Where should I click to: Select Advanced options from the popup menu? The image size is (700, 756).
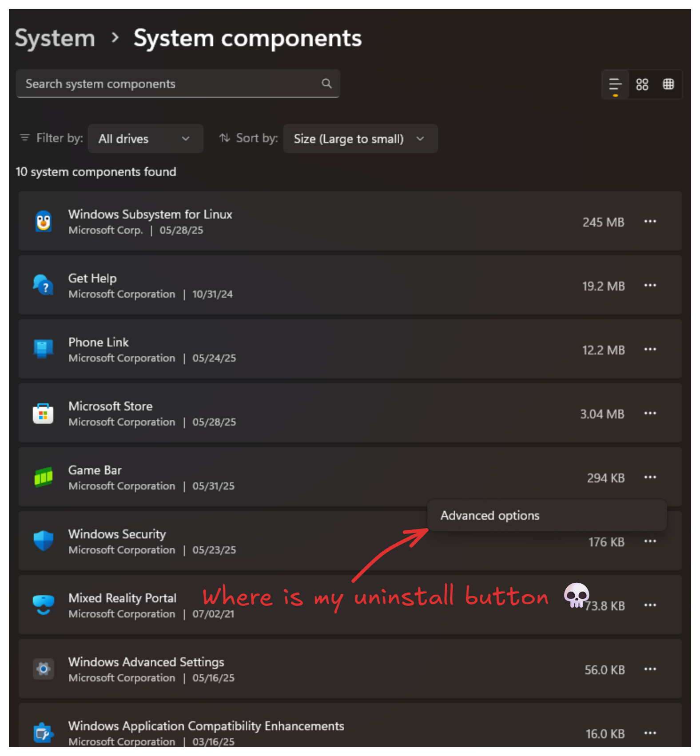[x=547, y=515]
